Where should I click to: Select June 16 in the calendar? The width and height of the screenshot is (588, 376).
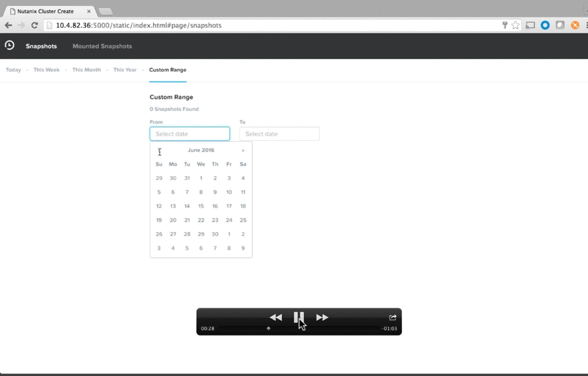[x=215, y=206]
